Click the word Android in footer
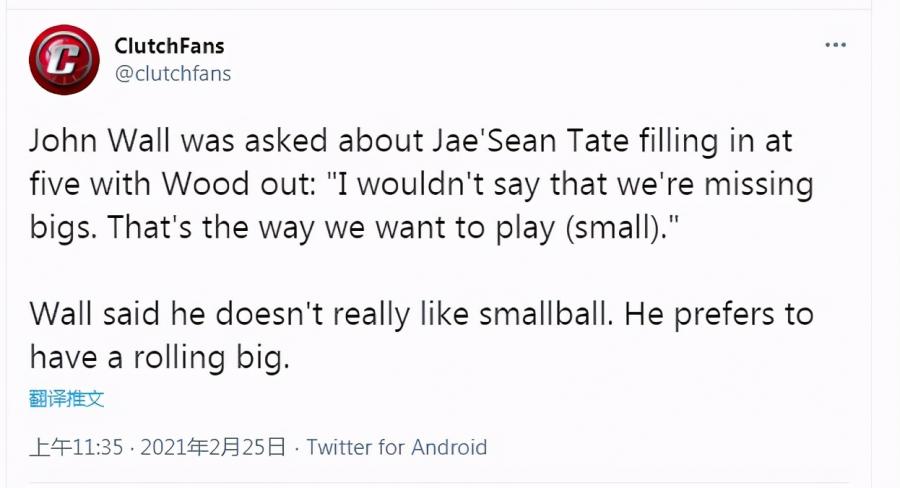Screen dimensions: 900x488 click(449, 447)
